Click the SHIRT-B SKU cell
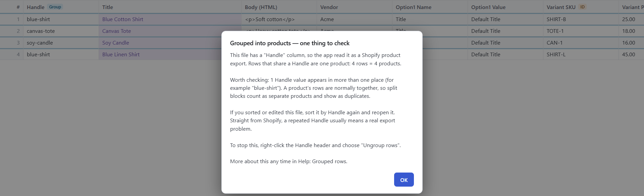 [581, 19]
